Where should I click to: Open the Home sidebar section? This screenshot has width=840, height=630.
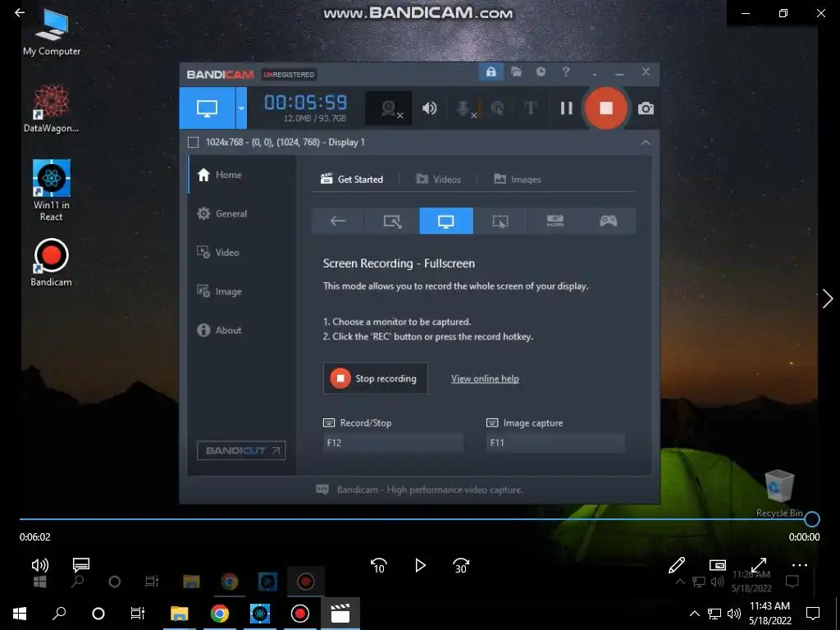pyautogui.click(x=242, y=175)
